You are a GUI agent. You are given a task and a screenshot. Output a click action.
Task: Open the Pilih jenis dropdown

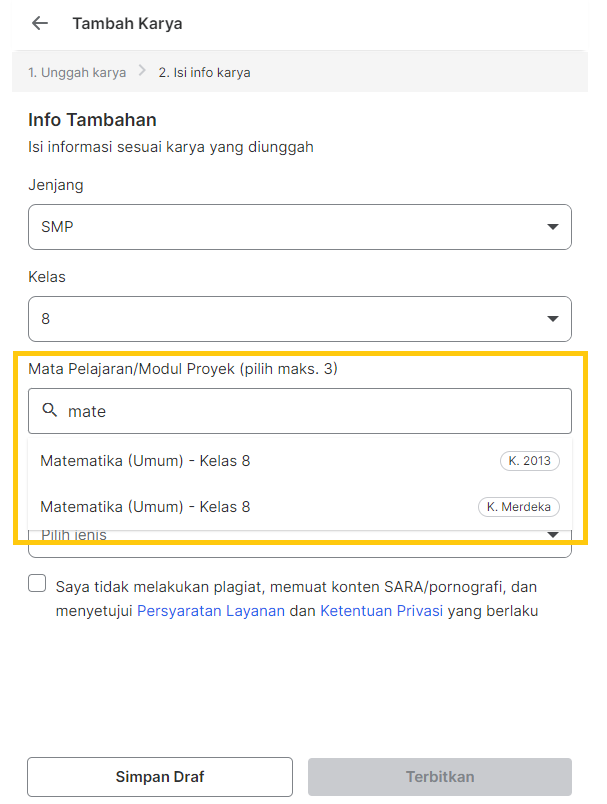tap(299, 534)
